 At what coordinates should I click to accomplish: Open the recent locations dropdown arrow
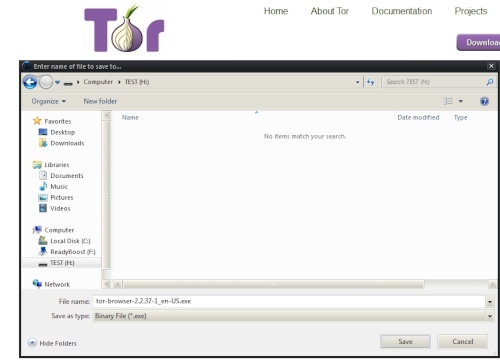(57, 82)
